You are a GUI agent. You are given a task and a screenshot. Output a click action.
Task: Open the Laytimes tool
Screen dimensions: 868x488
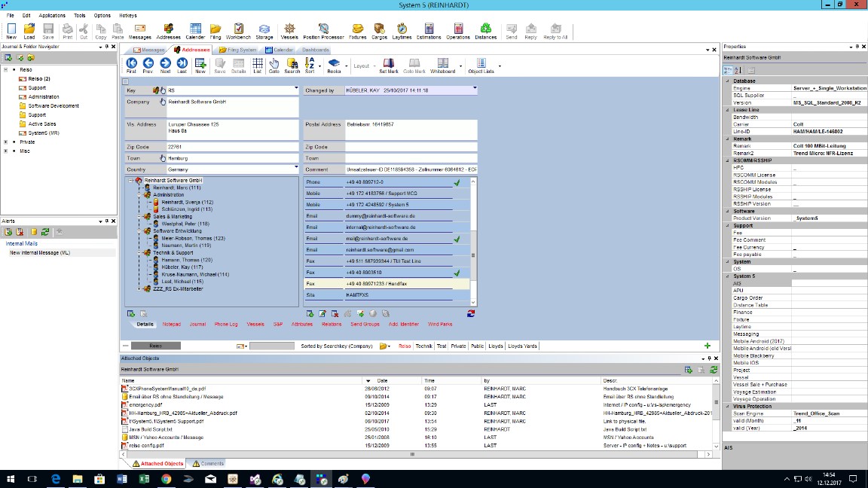(x=402, y=31)
